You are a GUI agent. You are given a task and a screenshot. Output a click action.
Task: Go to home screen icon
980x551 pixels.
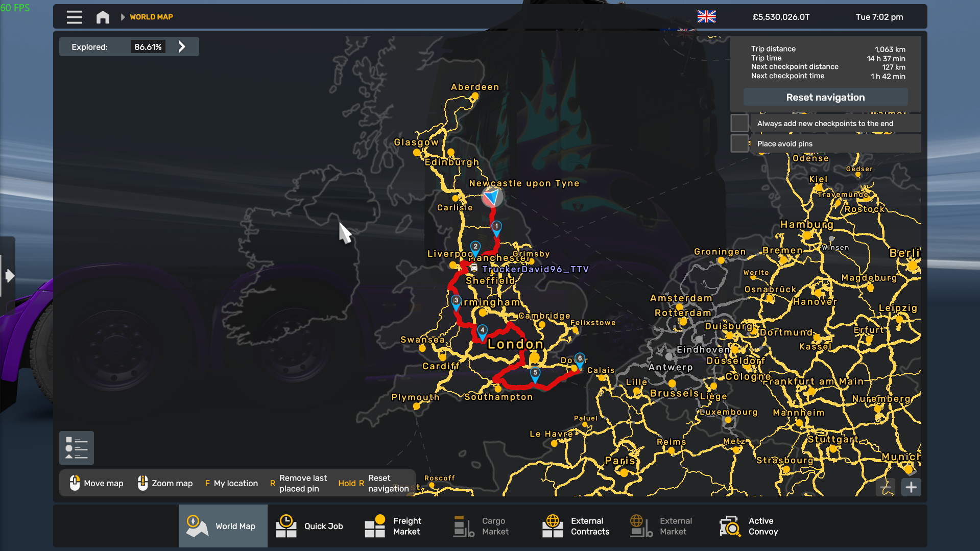[x=103, y=17]
